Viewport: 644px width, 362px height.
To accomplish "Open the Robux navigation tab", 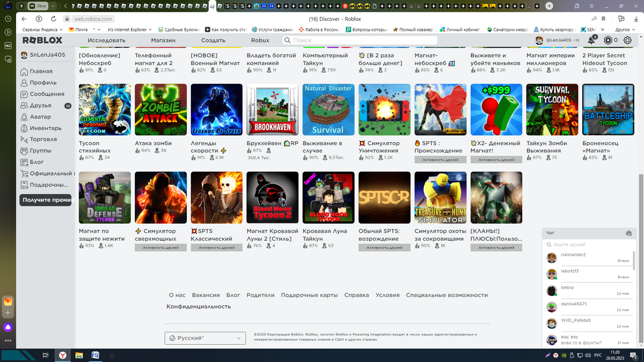I will click(x=260, y=40).
